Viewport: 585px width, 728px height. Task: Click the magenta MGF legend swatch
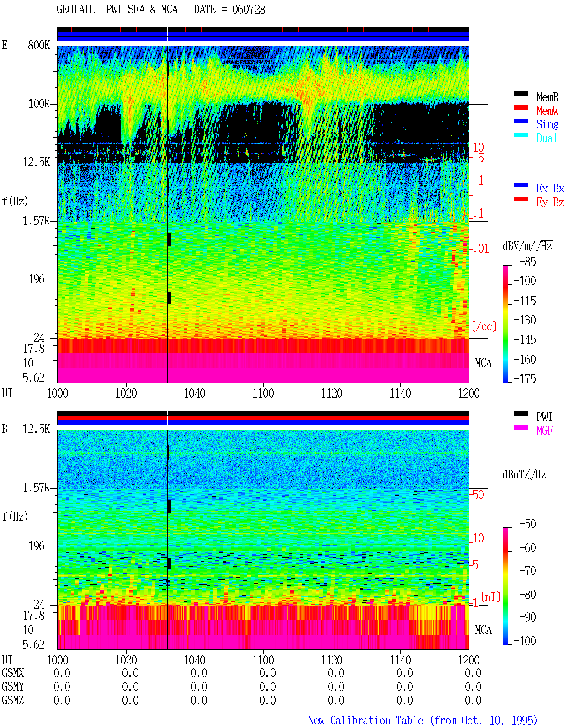[x=521, y=427]
